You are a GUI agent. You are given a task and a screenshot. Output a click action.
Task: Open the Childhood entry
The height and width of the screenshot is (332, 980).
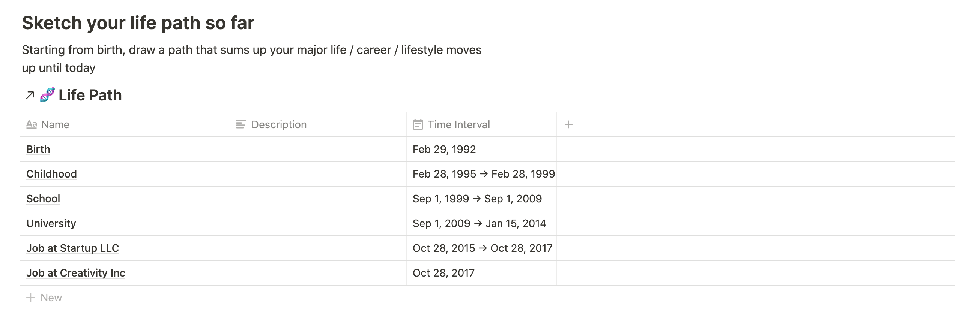click(x=51, y=174)
